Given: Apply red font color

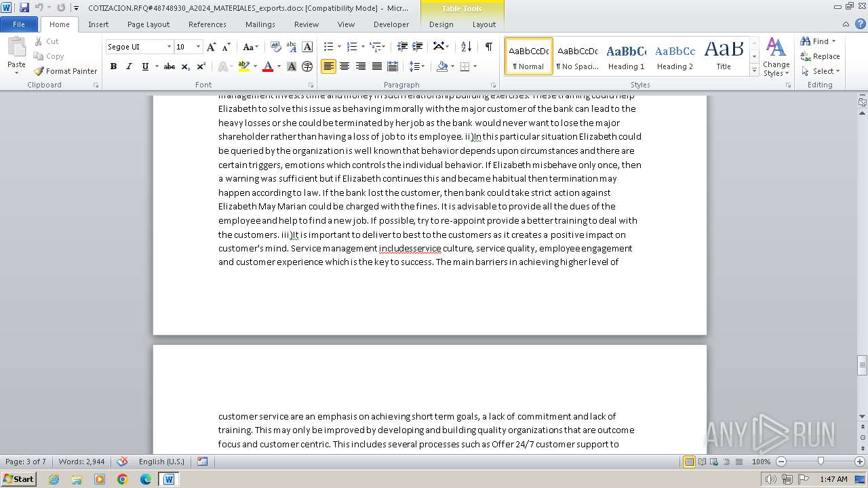Looking at the screenshot, I should click(x=268, y=66).
